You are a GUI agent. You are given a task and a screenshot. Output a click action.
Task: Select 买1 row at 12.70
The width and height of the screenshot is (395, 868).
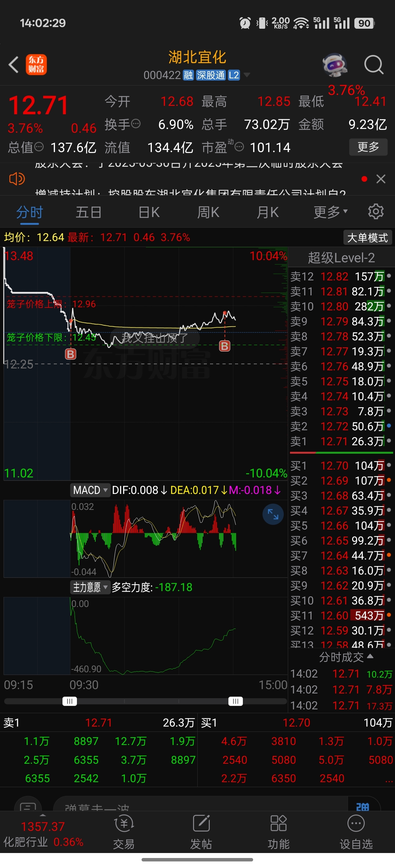[x=341, y=466]
